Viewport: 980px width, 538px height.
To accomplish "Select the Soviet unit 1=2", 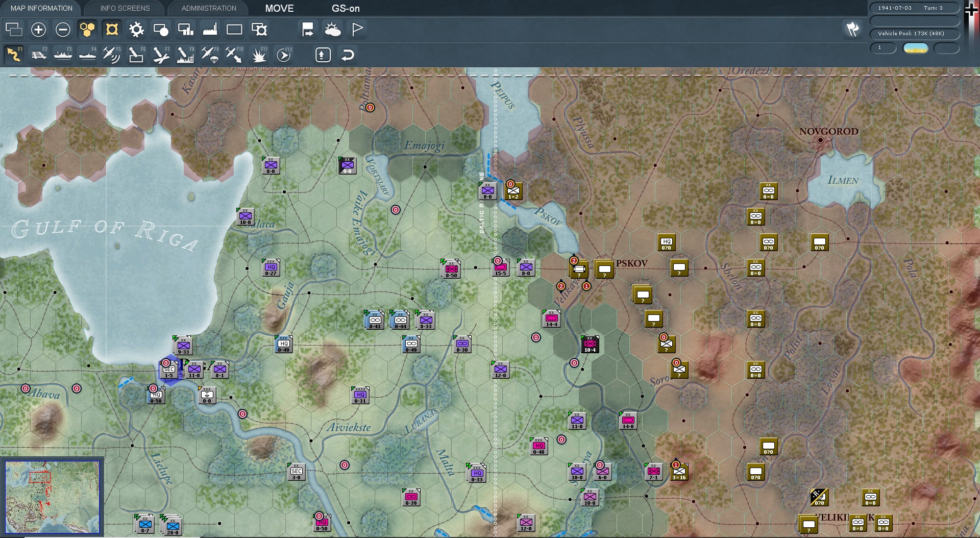I will (513, 191).
